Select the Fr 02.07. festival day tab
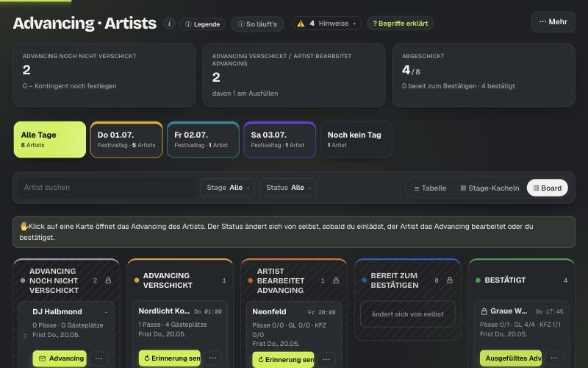This screenshot has height=368, width=588. [203, 139]
